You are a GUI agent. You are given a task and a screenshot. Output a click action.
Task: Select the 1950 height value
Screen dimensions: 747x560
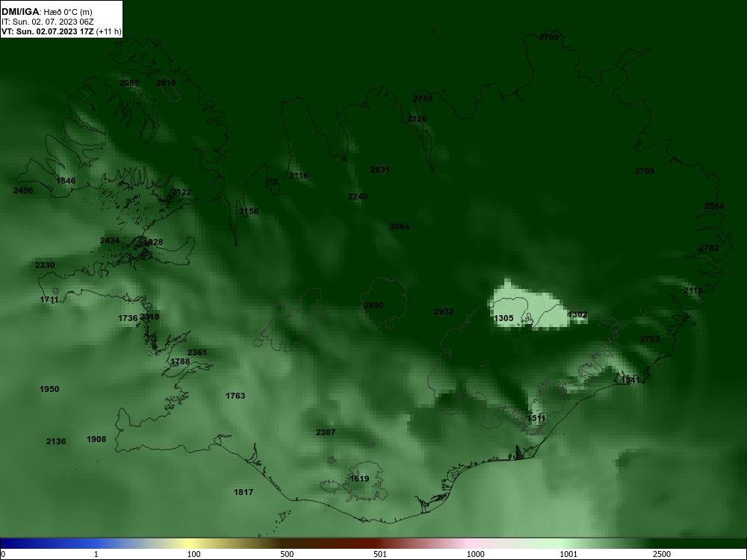pyautogui.click(x=49, y=389)
